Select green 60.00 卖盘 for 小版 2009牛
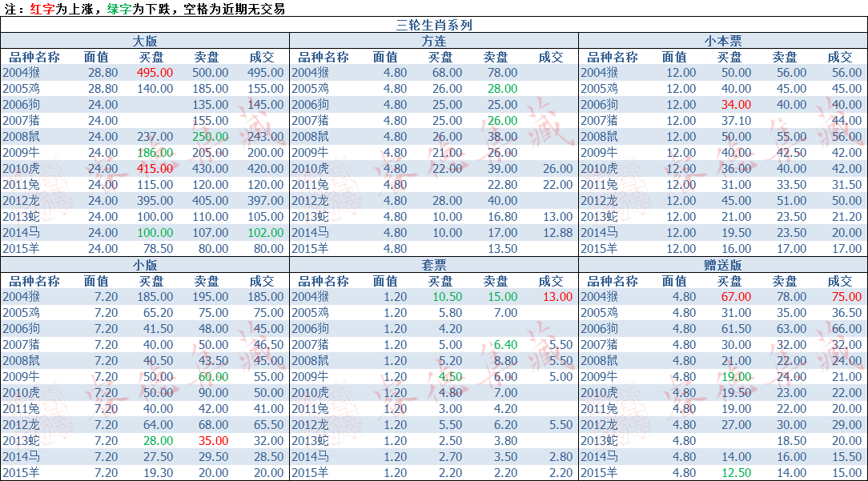868x481 pixels. click(214, 376)
